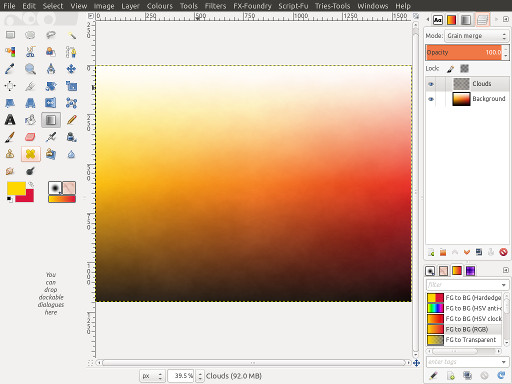Create a new layer in Layers panel

pyautogui.click(x=431, y=252)
